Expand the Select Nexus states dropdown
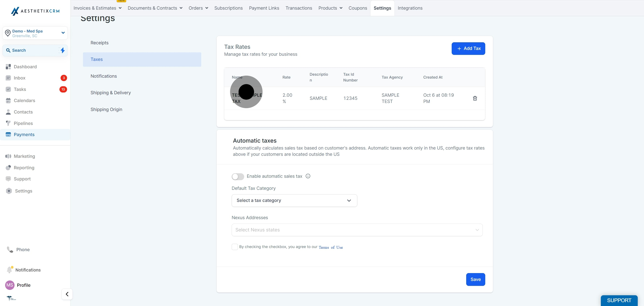This screenshot has height=306, width=644. point(357,230)
